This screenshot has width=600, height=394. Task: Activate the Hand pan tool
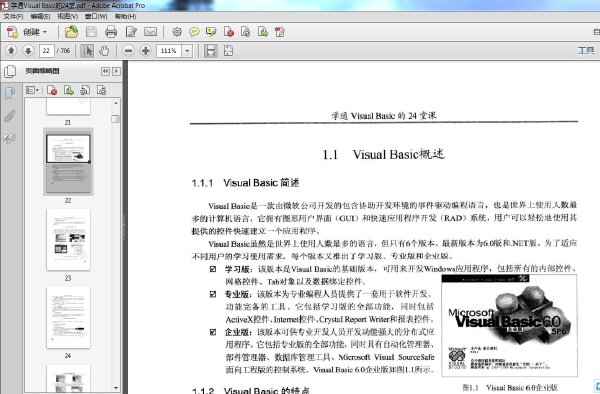point(104,50)
